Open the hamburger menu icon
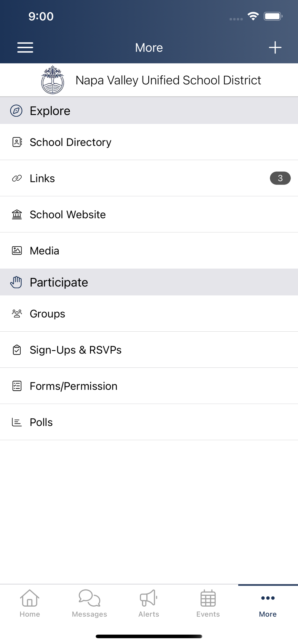 click(25, 47)
